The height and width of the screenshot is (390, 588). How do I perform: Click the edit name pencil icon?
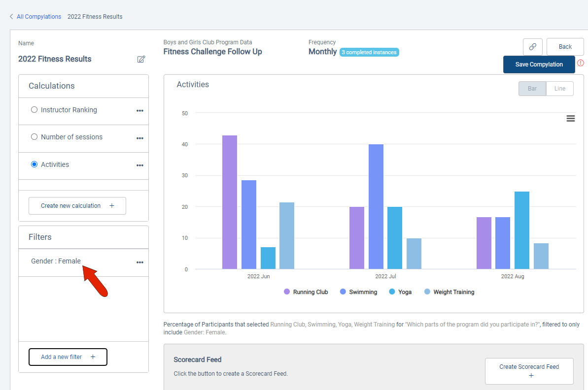[x=141, y=59]
